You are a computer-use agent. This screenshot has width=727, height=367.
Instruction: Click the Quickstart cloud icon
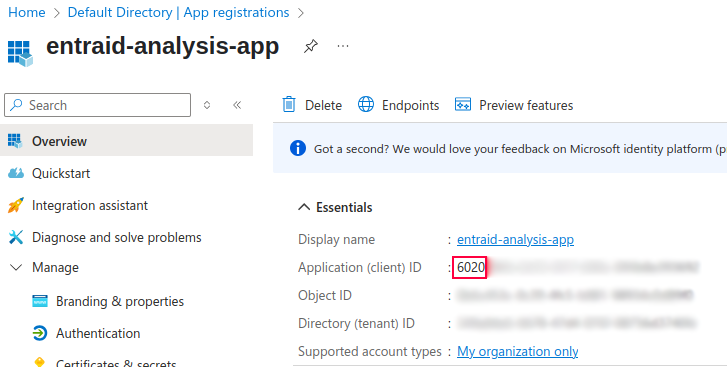tap(16, 173)
